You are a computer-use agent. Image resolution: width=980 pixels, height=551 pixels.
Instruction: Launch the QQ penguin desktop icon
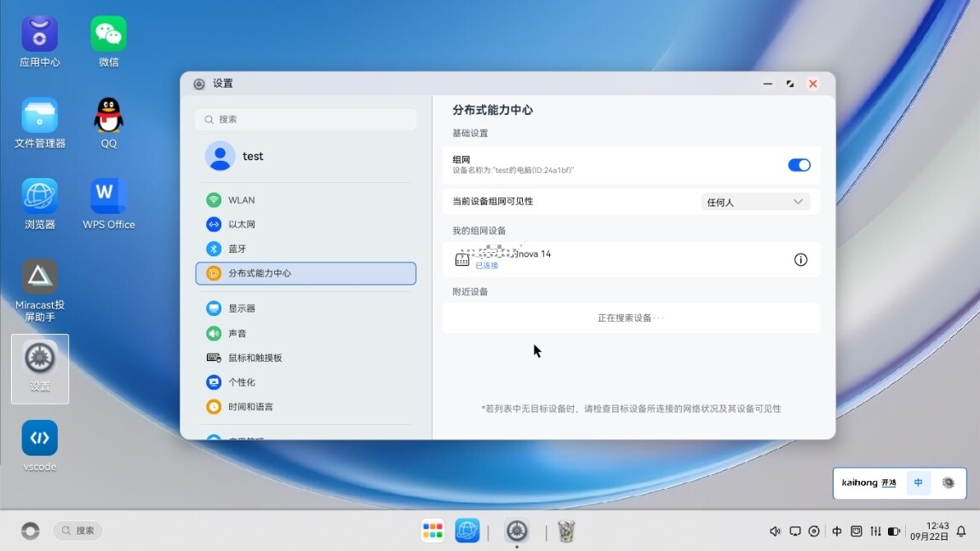click(x=109, y=123)
